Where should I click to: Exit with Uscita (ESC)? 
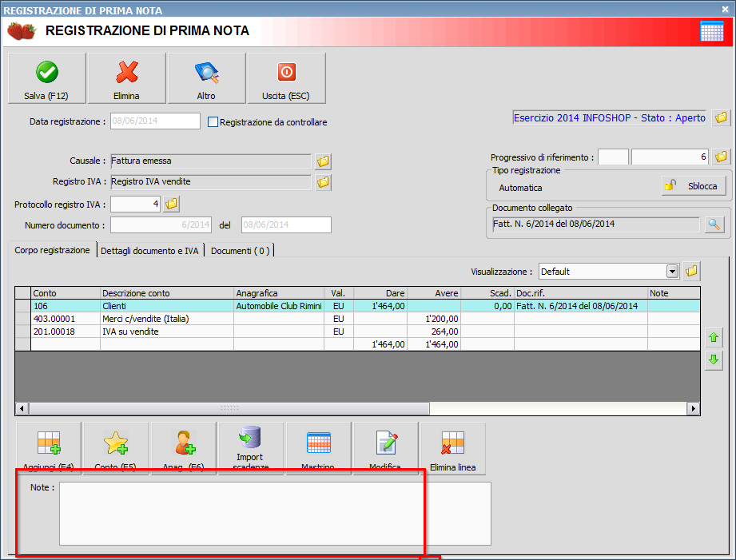pyautogui.click(x=286, y=78)
